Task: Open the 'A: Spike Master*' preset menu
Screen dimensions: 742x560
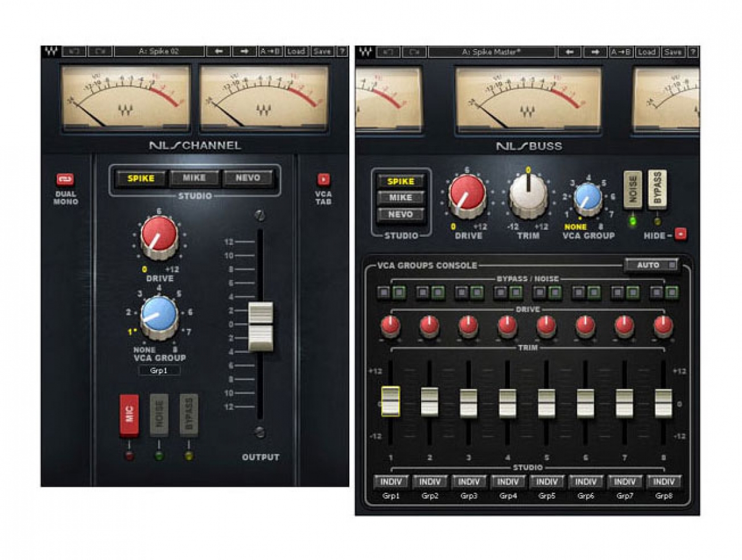Action: (x=492, y=52)
